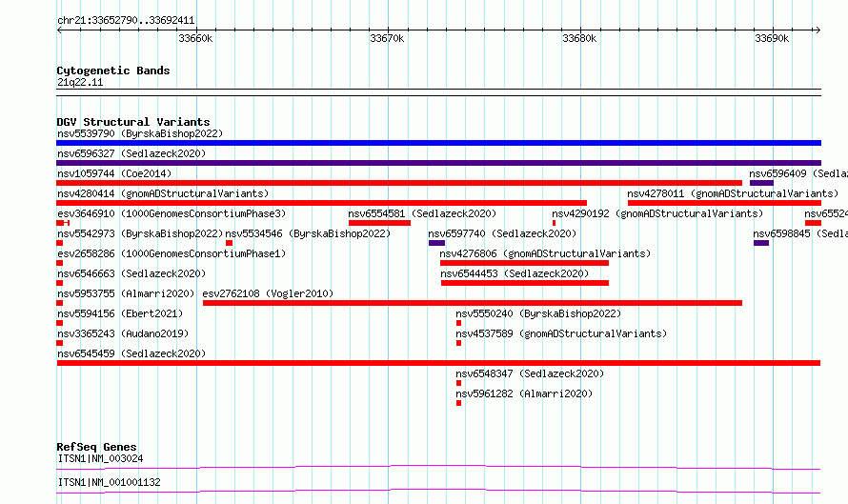Select the red nsv1059744 variant bar
Image resolution: width=848 pixels, height=504 pixels.
pyautogui.click(x=399, y=183)
